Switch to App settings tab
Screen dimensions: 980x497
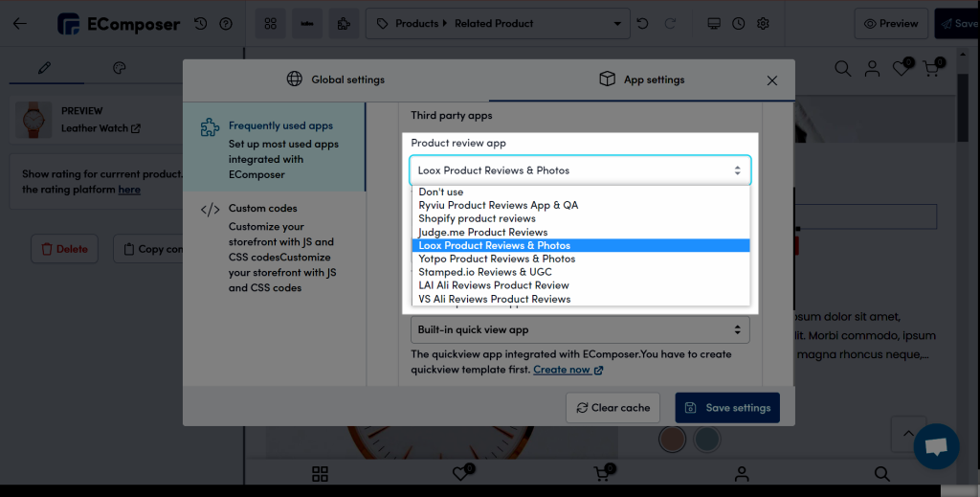643,80
